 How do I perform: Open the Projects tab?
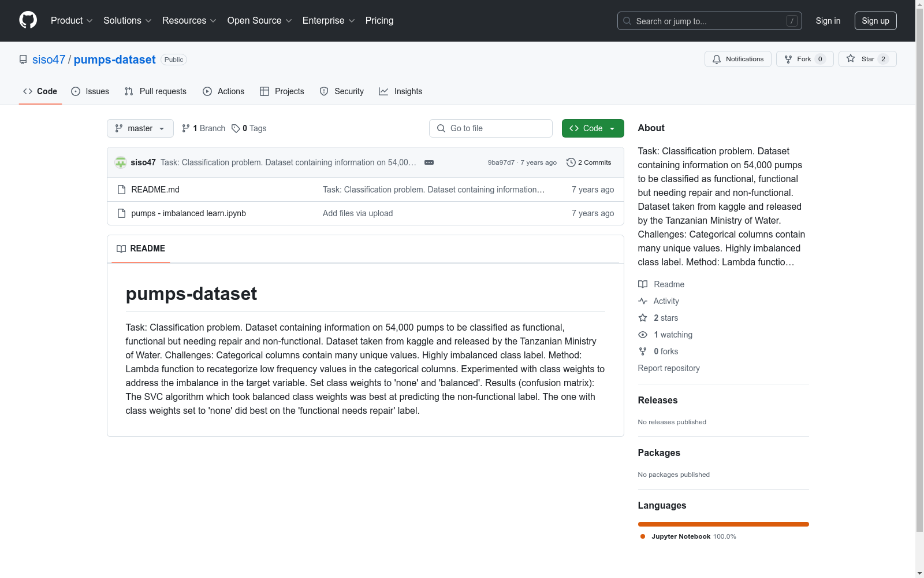[x=282, y=91]
